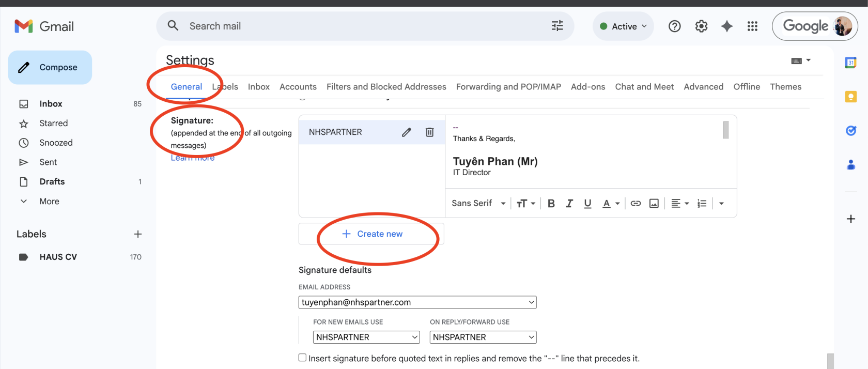Image resolution: width=868 pixels, height=369 pixels.
Task: Open the Google apps grid
Action: click(x=752, y=26)
